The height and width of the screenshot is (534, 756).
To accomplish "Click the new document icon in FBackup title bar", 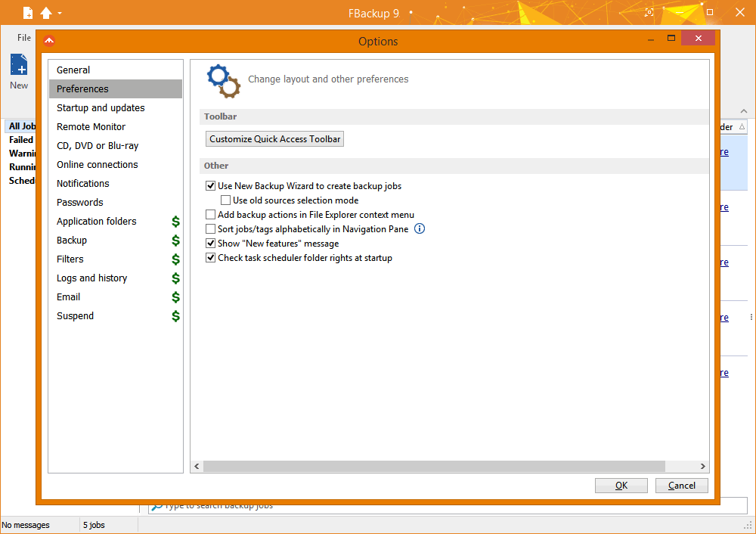I will point(28,13).
